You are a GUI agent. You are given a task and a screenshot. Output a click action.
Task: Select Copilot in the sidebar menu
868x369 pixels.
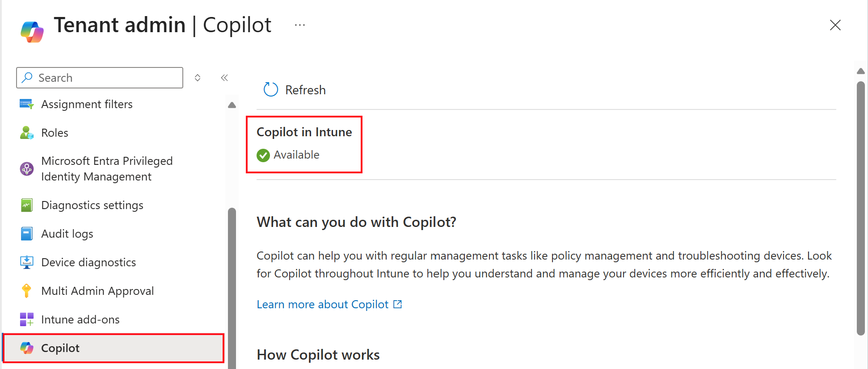pos(60,348)
